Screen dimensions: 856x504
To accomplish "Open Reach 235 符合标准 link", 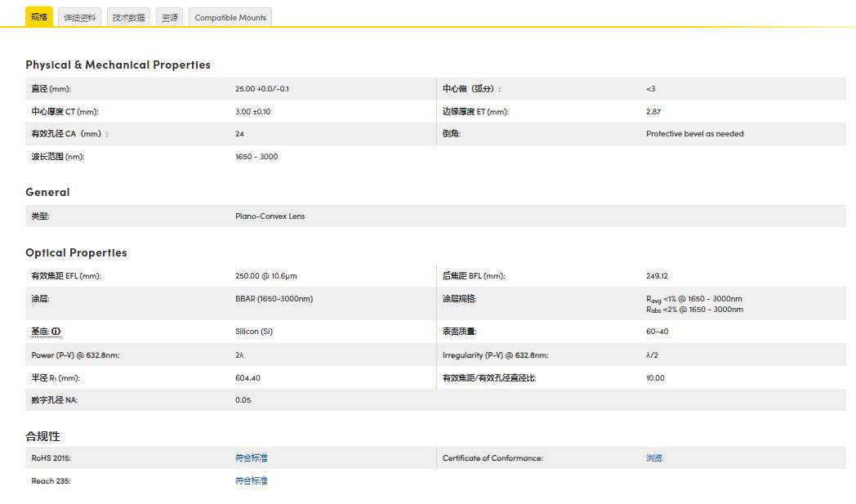I will tap(252, 481).
